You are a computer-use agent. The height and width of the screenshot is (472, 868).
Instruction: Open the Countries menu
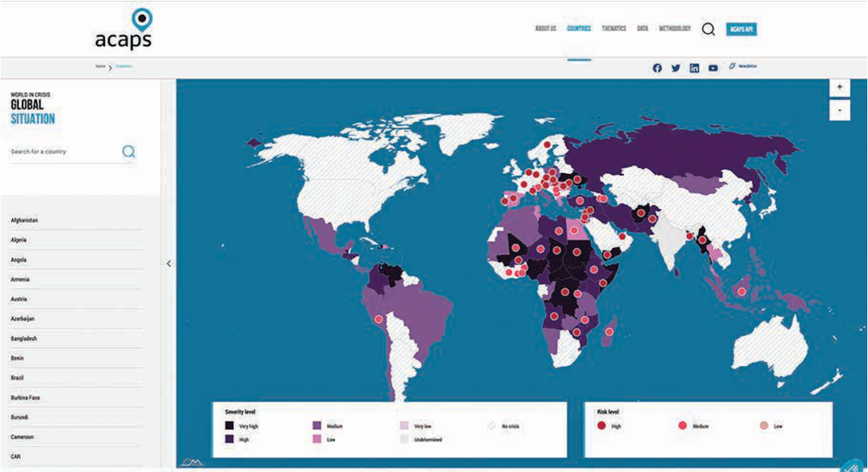[579, 29]
